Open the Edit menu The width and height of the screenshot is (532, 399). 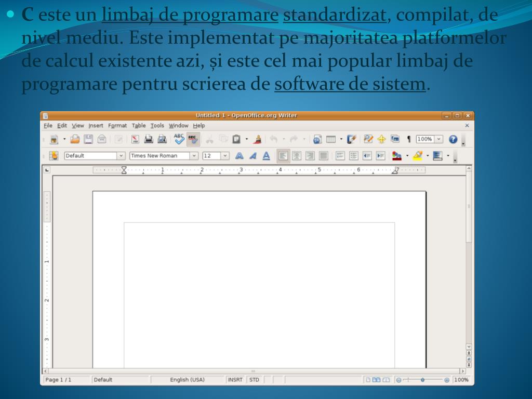click(62, 126)
